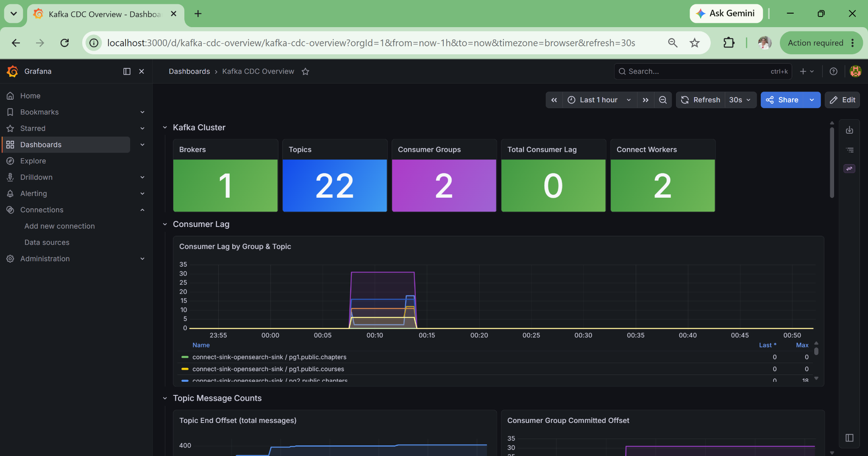Open Administration in sidebar
868x456 pixels.
pos(45,259)
